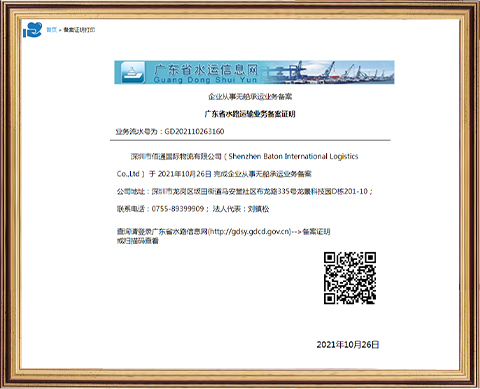The height and width of the screenshot is (389, 480).
Task: Click the 广东省水运信息网 banner image
Action: coord(254,72)
